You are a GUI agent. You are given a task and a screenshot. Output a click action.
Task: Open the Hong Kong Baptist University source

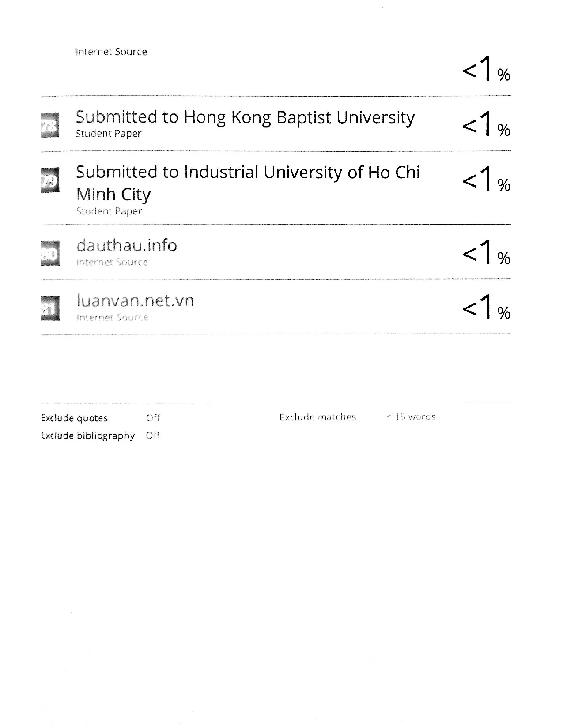click(245, 117)
